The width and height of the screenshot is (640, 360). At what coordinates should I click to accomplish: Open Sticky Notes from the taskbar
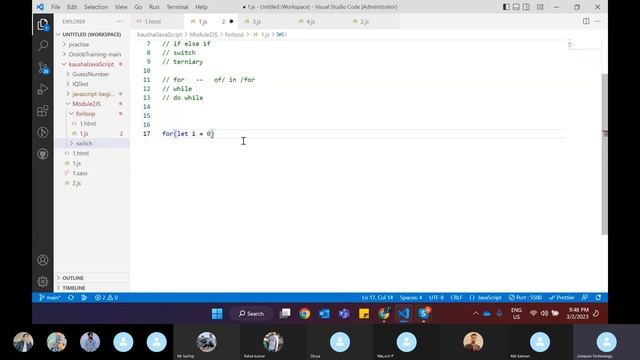(364, 313)
